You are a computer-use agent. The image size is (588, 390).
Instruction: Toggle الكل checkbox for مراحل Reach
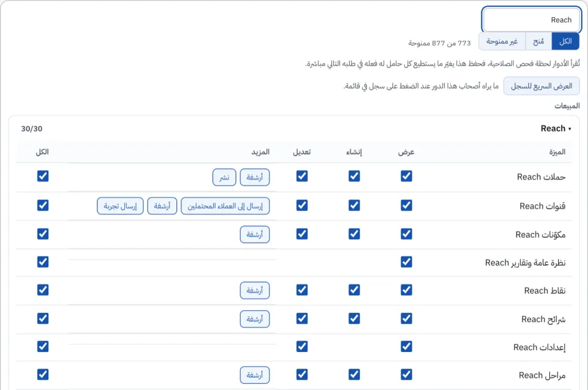43,374
